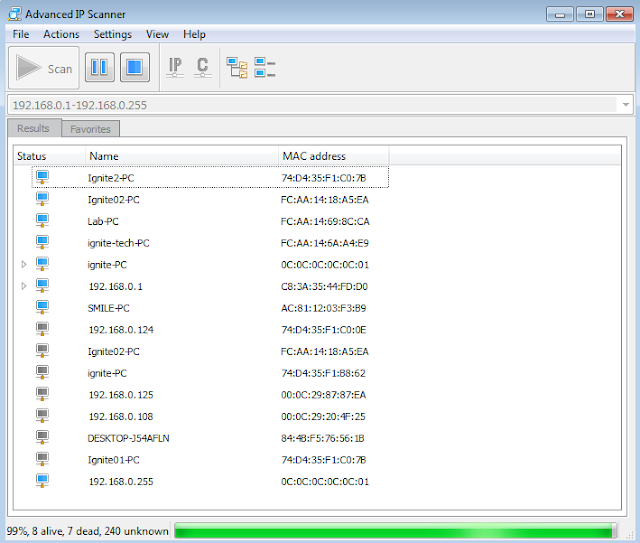Click the computer icon for 192.168.0.255

(x=42, y=481)
